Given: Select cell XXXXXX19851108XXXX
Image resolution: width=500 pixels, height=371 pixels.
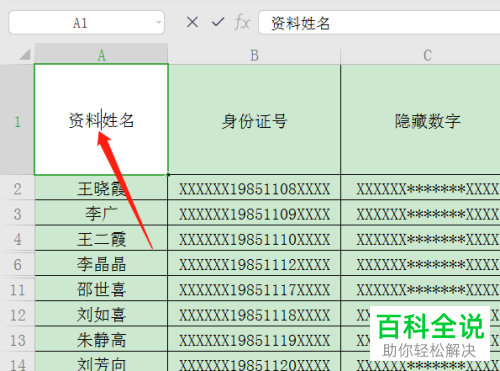Looking at the screenshot, I should click(254, 188).
